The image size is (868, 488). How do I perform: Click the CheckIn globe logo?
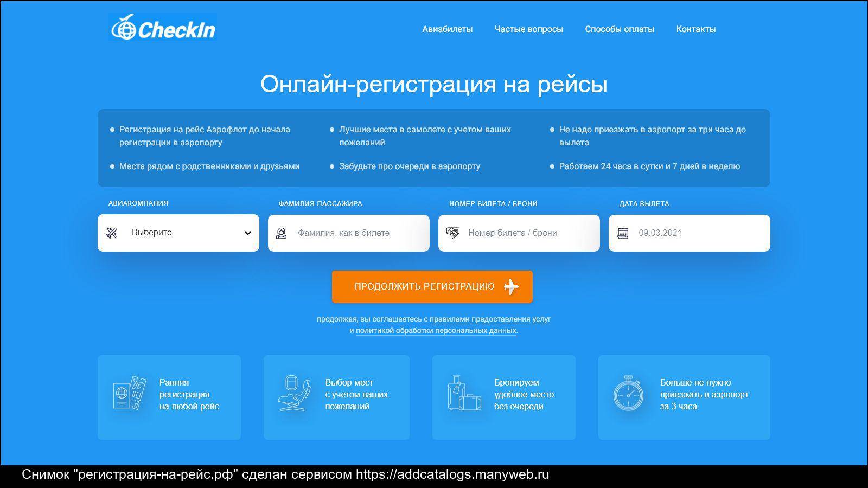pyautogui.click(x=162, y=27)
